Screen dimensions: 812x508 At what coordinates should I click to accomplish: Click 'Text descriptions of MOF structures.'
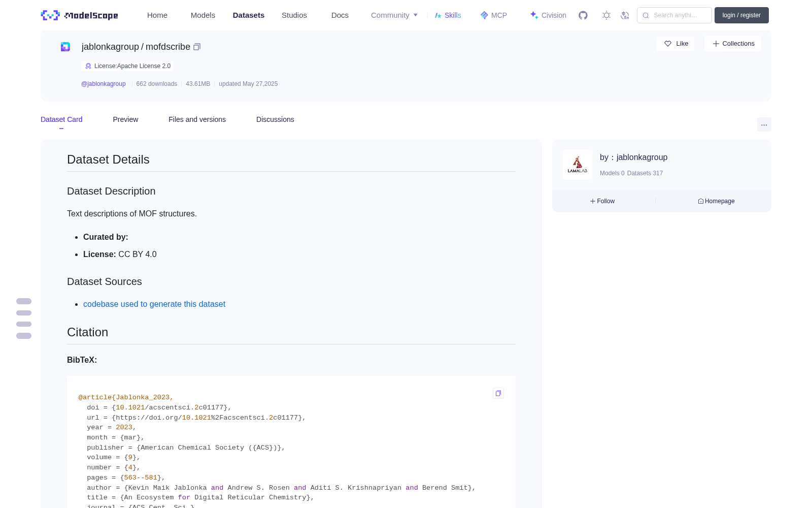pos(132,213)
